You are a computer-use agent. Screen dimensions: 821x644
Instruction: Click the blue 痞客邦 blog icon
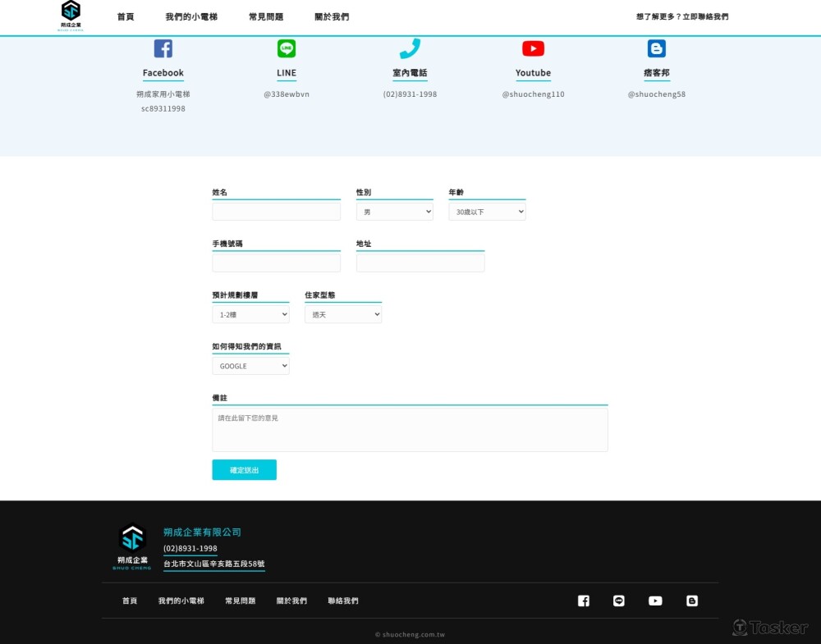tap(657, 48)
